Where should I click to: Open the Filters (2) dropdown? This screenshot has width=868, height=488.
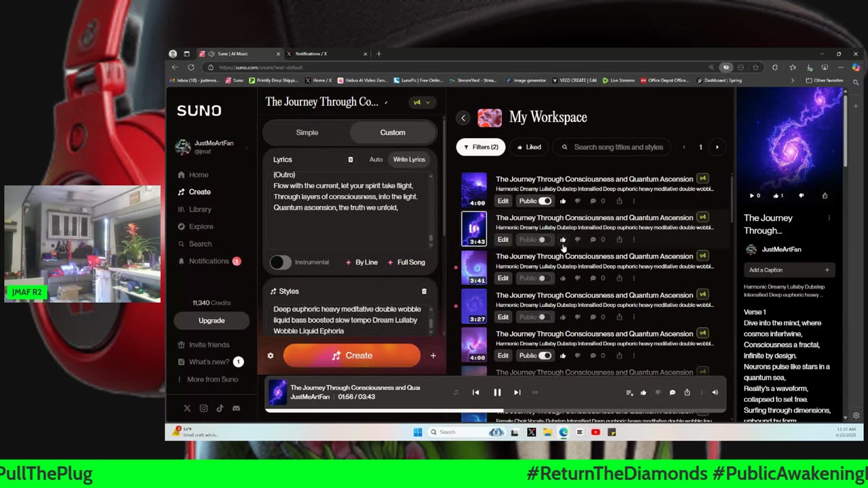pos(481,147)
